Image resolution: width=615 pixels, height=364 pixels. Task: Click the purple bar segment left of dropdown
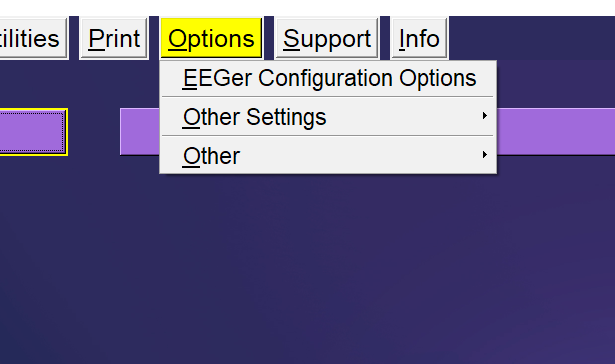(x=140, y=131)
